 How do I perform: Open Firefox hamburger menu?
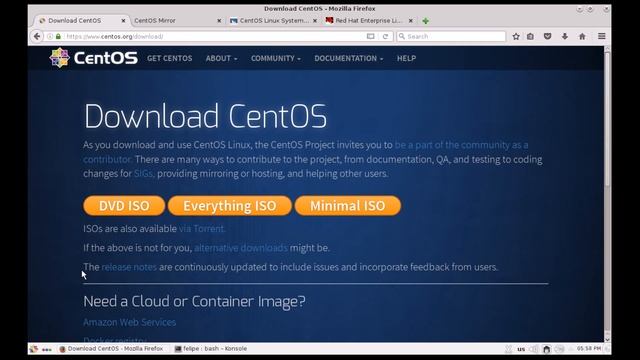pos(602,36)
